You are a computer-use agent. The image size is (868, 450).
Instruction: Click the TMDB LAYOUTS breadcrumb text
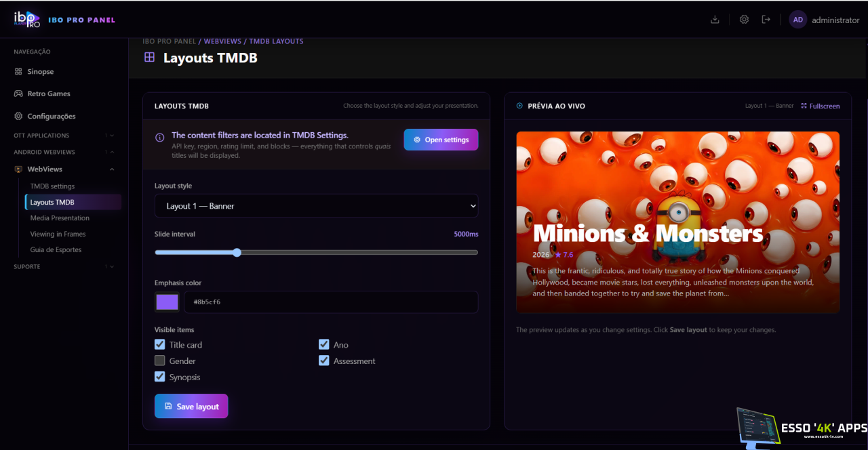[276, 41]
